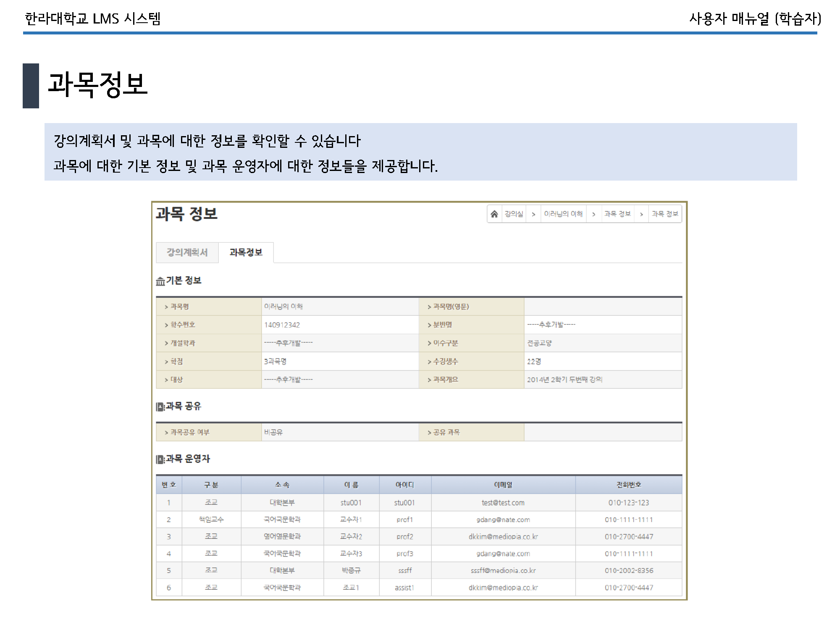Click email sssff@mediopia.co.kr
Image resolution: width=840 pixels, height=630 pixels.
(503, 571)
